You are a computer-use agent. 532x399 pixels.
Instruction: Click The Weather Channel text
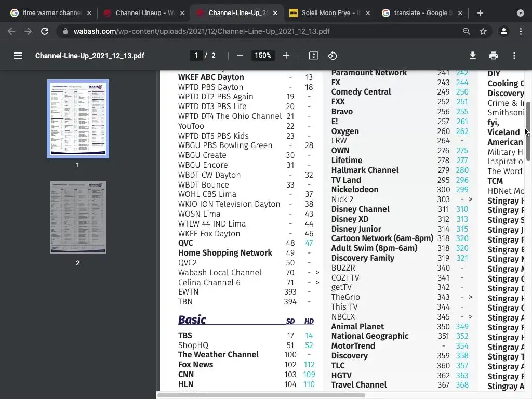pos(218,354)
